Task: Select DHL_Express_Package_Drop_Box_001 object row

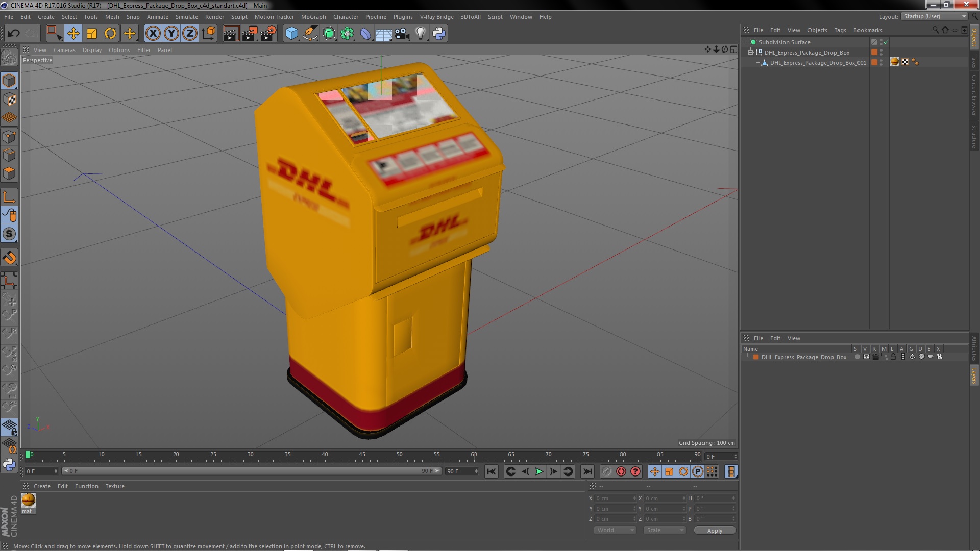Action: 817,63
